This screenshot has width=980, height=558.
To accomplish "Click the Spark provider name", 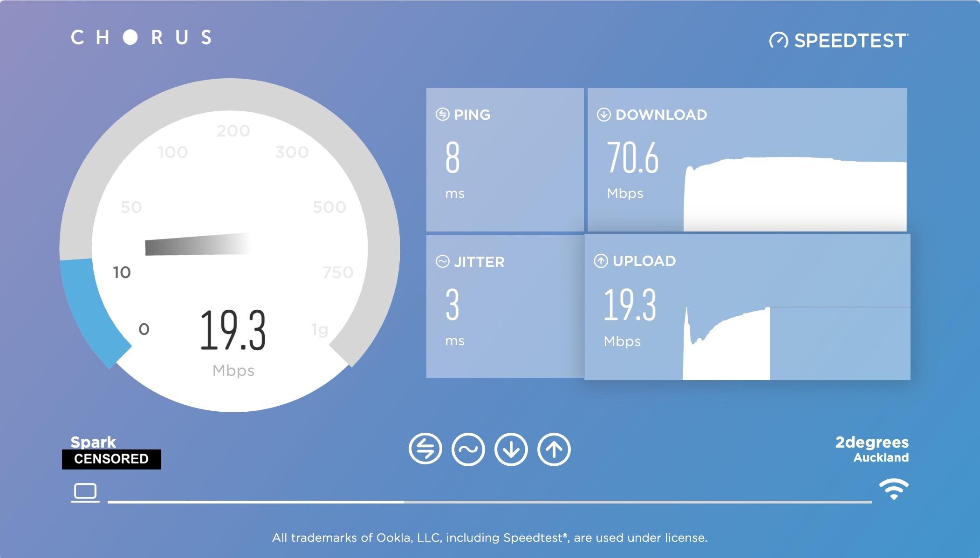I will click(x=93, y=442).
